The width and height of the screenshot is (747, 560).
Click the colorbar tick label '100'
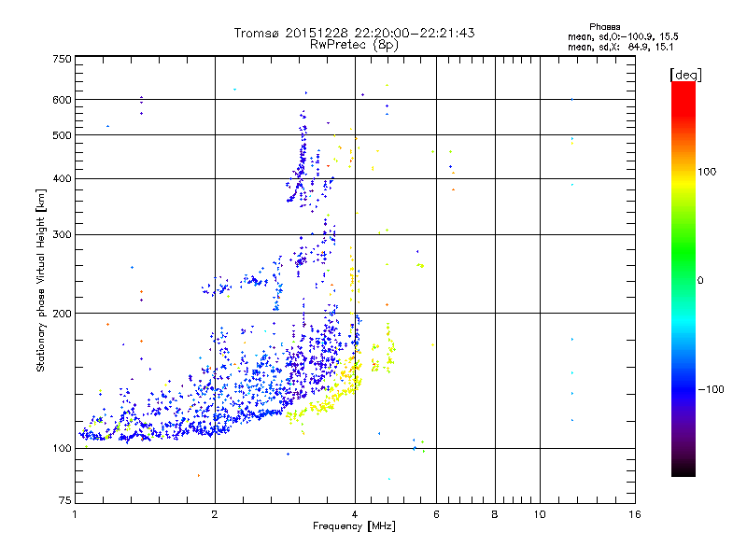(707, 172)
